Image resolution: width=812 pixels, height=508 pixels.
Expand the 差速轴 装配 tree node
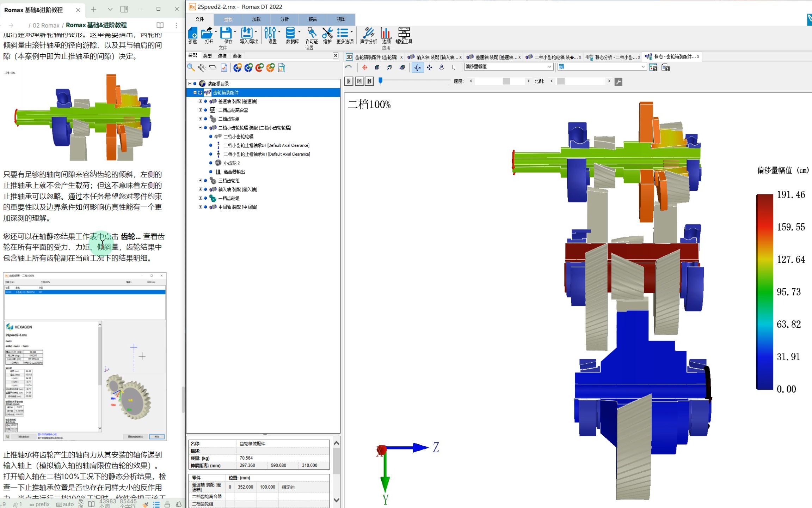tap(200, 101)
